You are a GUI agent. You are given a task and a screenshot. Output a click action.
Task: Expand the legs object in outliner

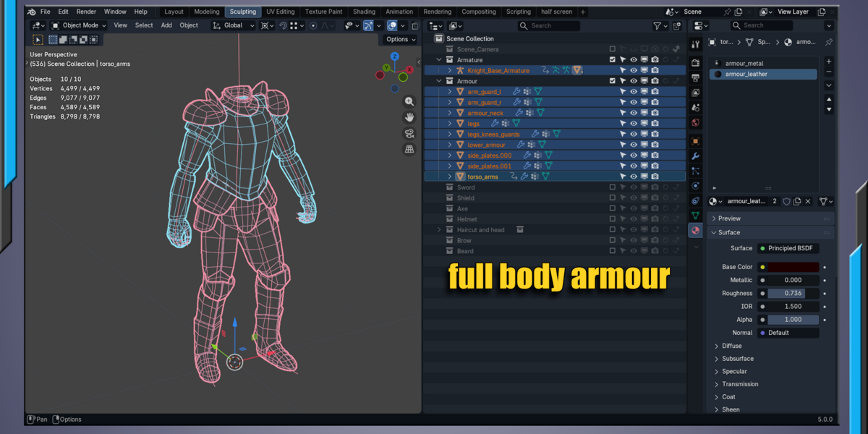[449, 124]
